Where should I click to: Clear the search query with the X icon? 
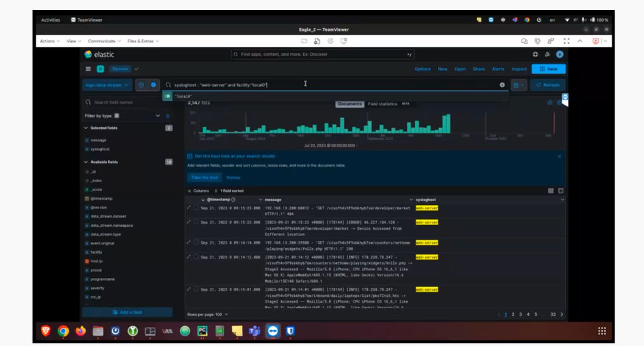pyautogui.click(x=502, y=85)
